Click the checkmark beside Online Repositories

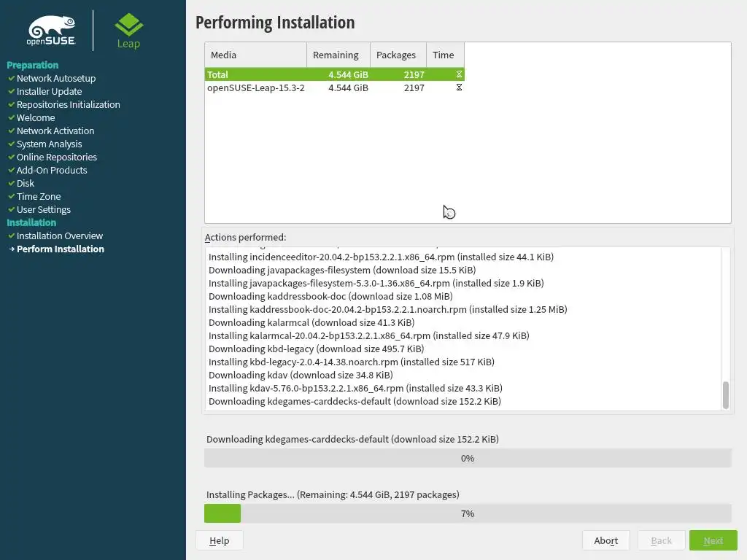click(x=12, y=157)
